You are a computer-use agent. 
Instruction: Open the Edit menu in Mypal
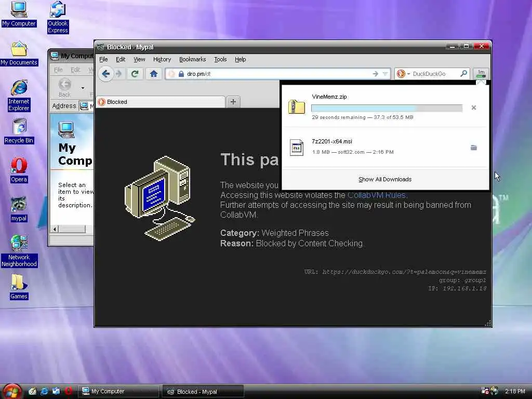coord(121,59)
